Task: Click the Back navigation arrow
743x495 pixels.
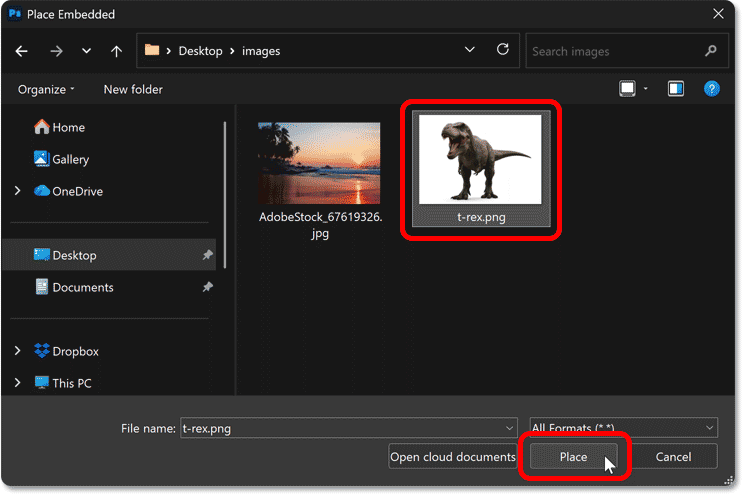Action: click(22, 50)
